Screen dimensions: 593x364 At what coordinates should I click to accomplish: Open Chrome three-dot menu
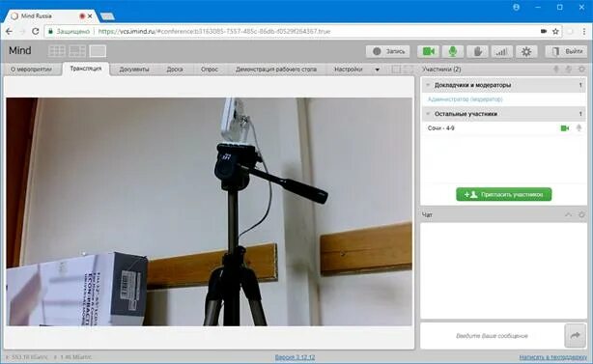click(584, 31)
